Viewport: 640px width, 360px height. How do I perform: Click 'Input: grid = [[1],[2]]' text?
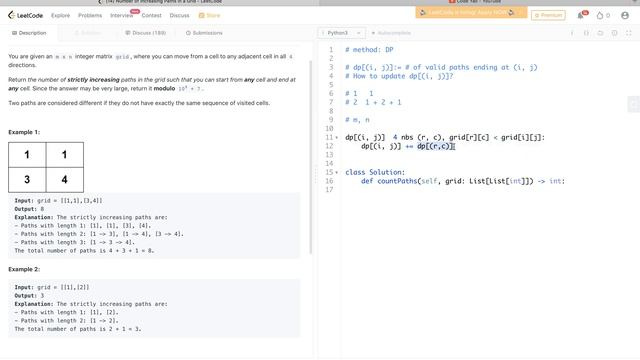51,287
